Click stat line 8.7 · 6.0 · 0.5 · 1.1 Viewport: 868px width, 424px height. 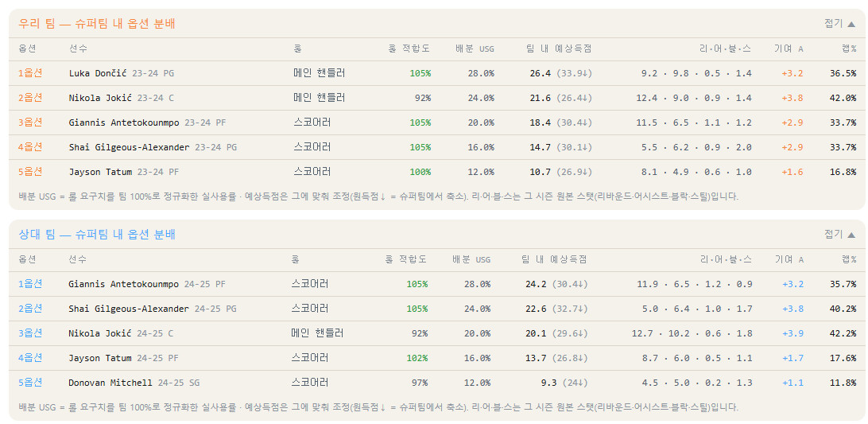pos(697,358)
